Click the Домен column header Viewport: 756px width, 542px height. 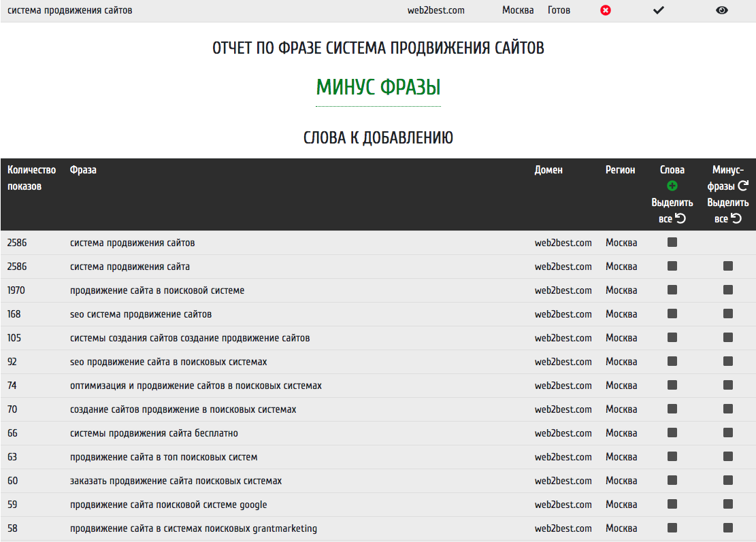[x=548, y=170]
